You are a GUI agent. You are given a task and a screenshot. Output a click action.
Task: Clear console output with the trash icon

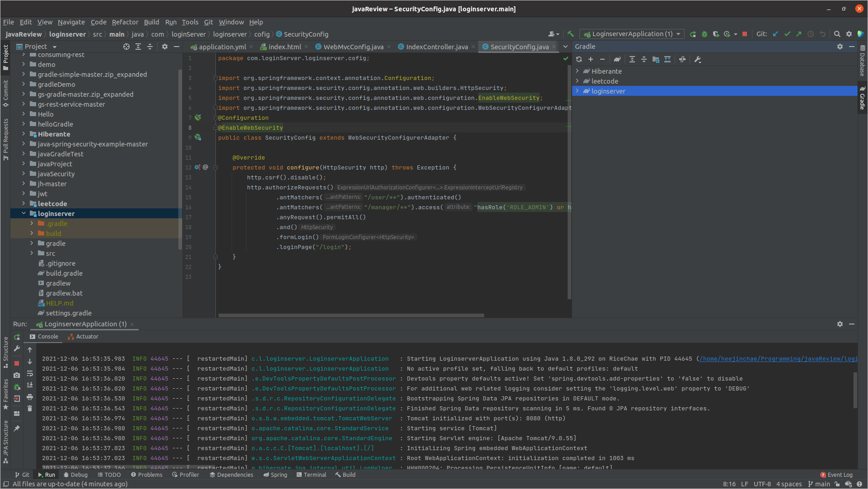30,409
